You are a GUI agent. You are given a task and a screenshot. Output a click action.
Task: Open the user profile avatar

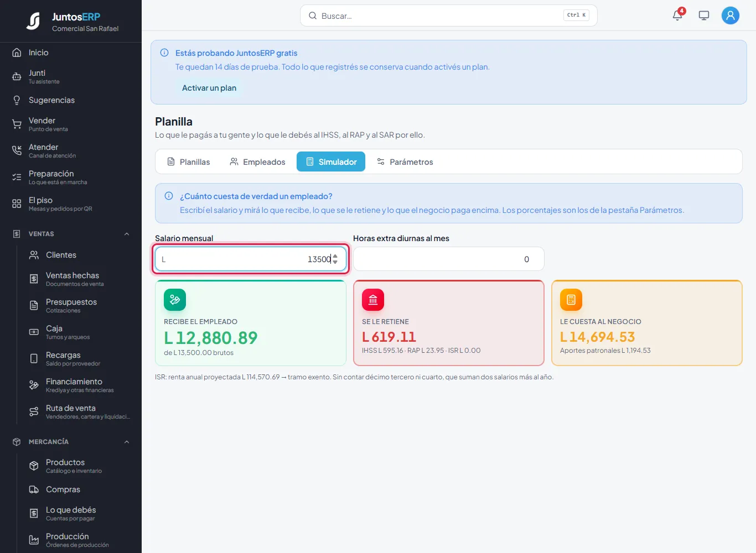(731, 15)
